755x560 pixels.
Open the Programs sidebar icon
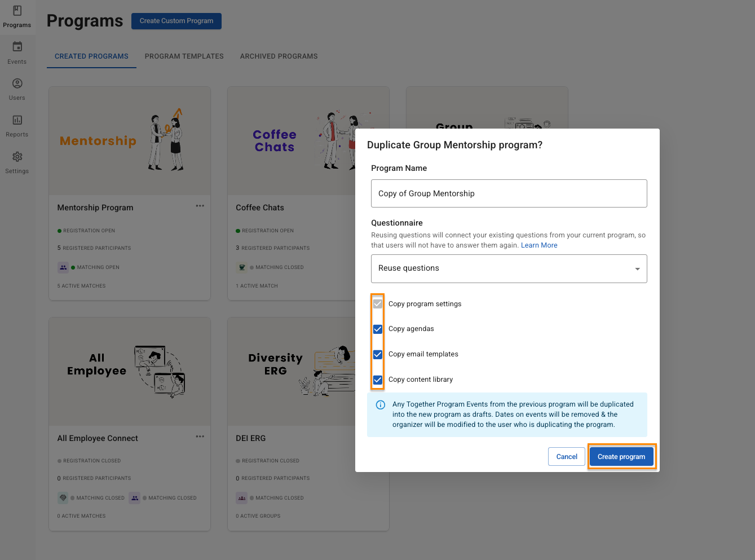(x=17, y=11)
